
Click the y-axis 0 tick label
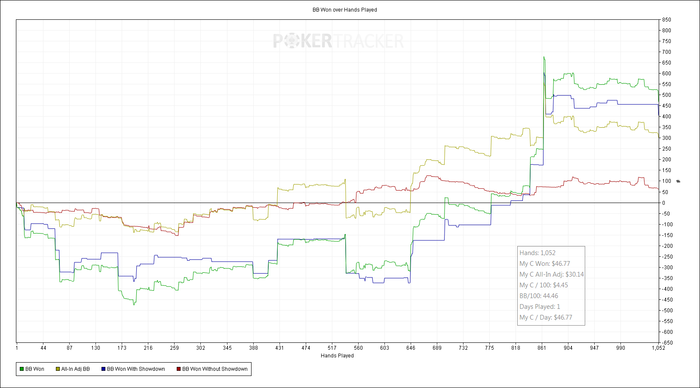click(x=664, y=203)
